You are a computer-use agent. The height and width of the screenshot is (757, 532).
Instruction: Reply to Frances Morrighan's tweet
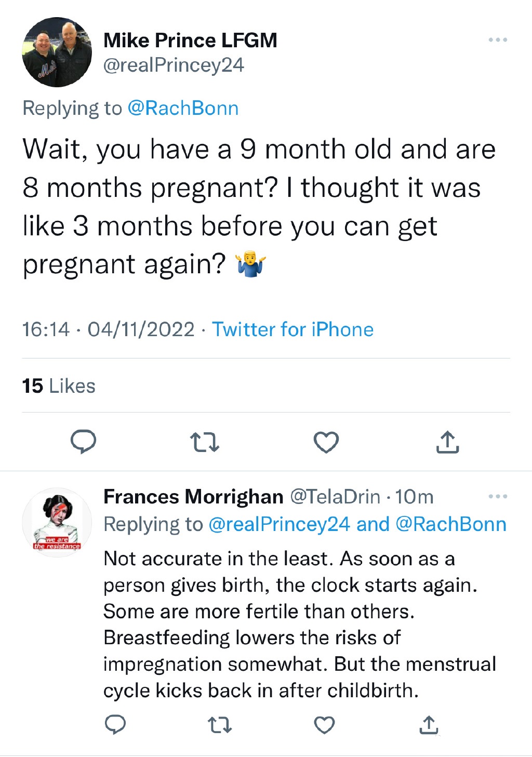click(115, 724)
